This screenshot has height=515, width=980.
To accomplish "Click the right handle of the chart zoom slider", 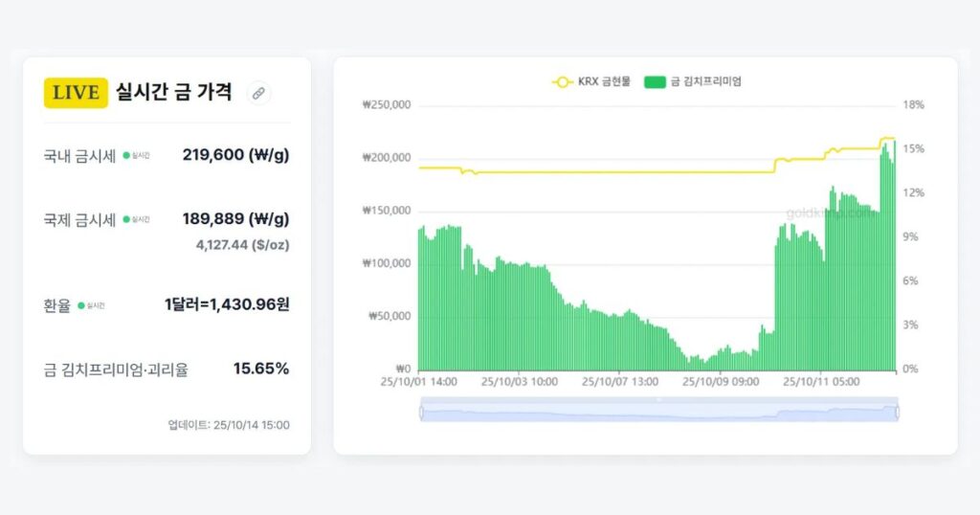I will [x=897, y=413].
